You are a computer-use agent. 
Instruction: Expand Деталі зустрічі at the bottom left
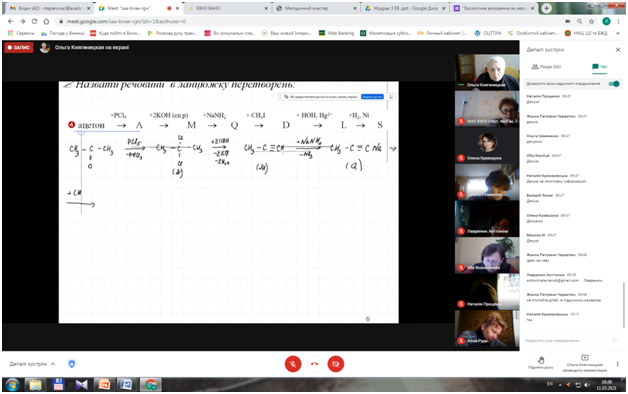[x=32, y=364]
